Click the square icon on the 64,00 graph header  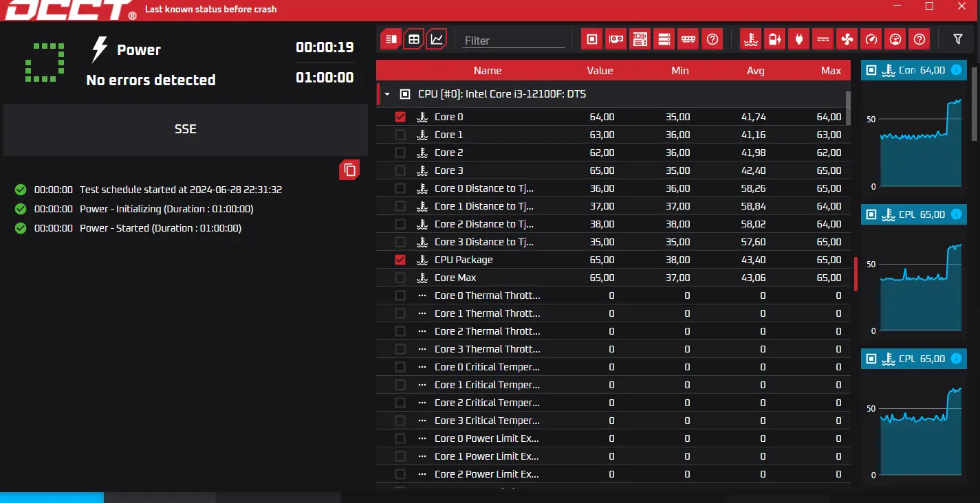click(871, 70)
